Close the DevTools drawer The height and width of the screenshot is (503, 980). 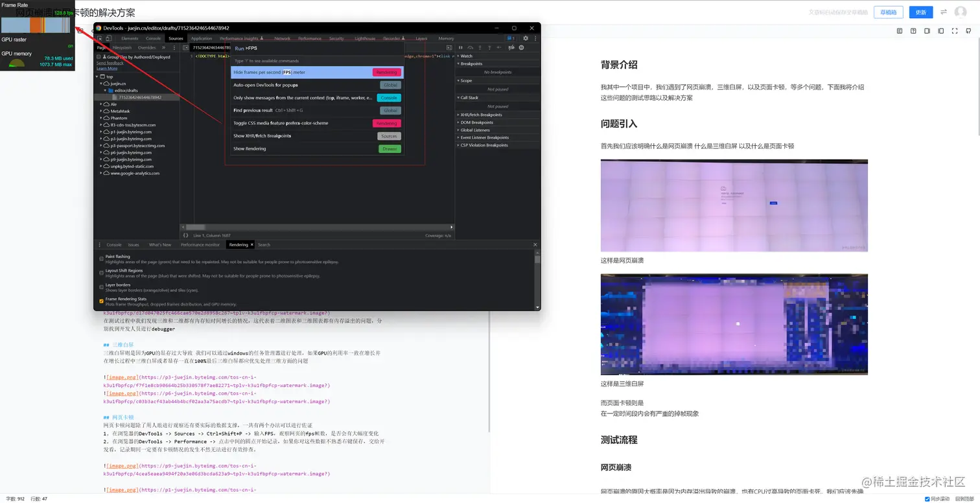click(x=535, y=244)
